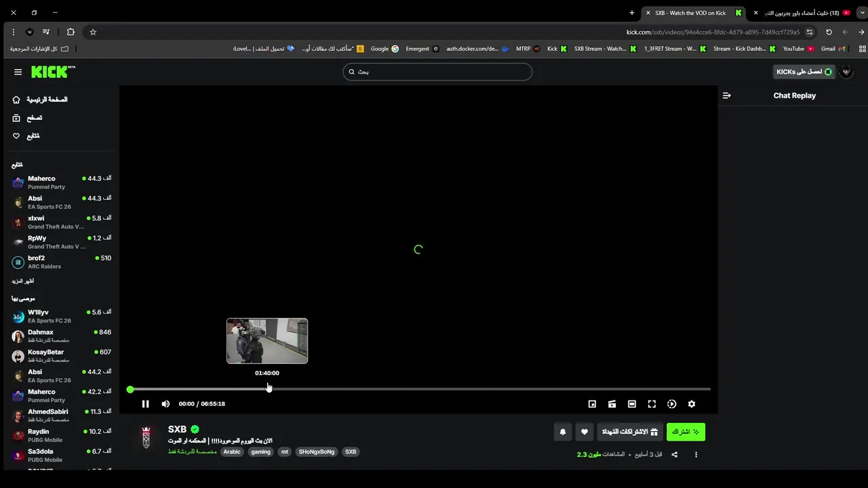868x488 pixels.
Task: Open a new browser tab
Action: click(x=632, y=13)
